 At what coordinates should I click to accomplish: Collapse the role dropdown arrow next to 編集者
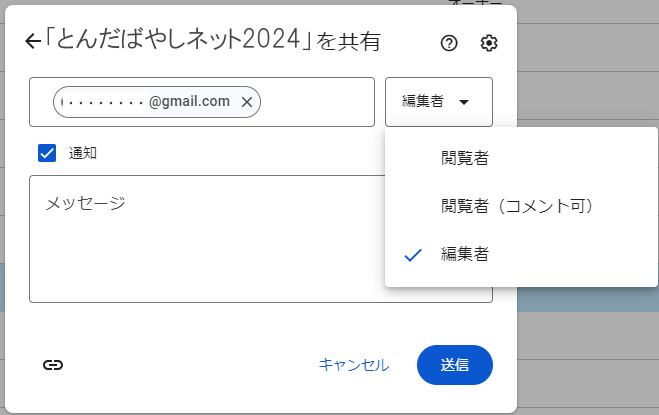464,102
